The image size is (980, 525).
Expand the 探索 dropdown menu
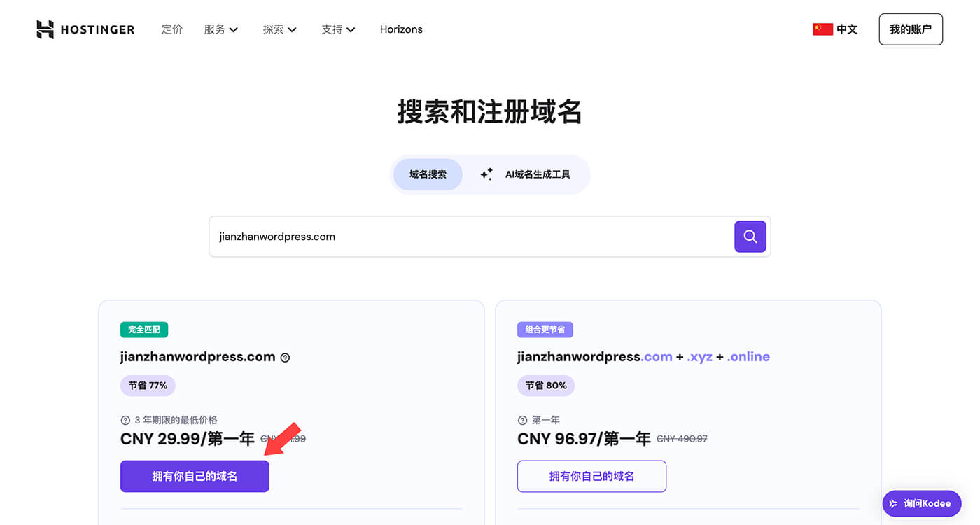280,29
